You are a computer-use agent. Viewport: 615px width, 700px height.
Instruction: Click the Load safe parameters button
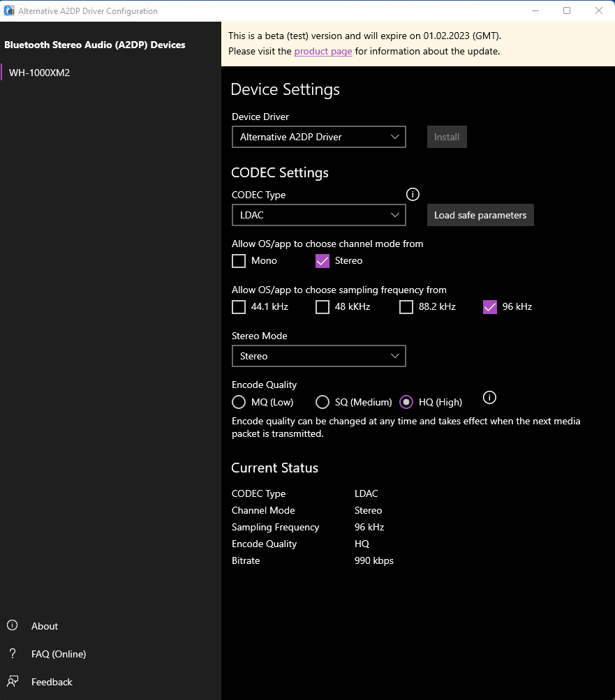coord(480,215)
